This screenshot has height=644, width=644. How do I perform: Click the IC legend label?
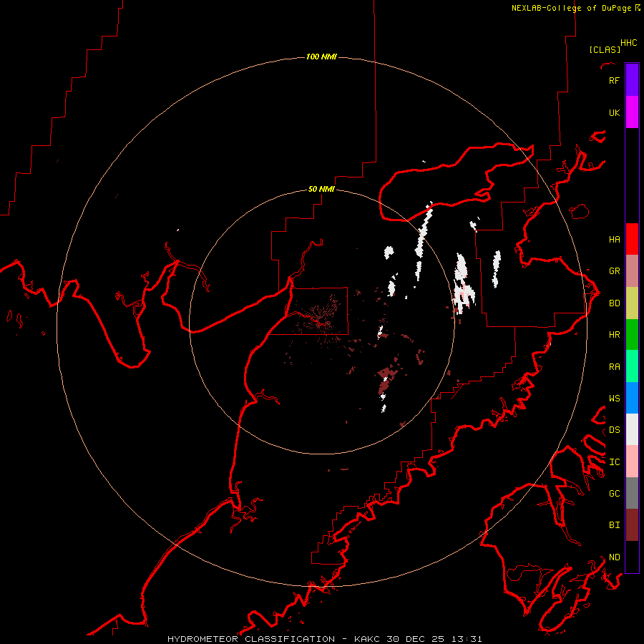(x=614, y=462)
